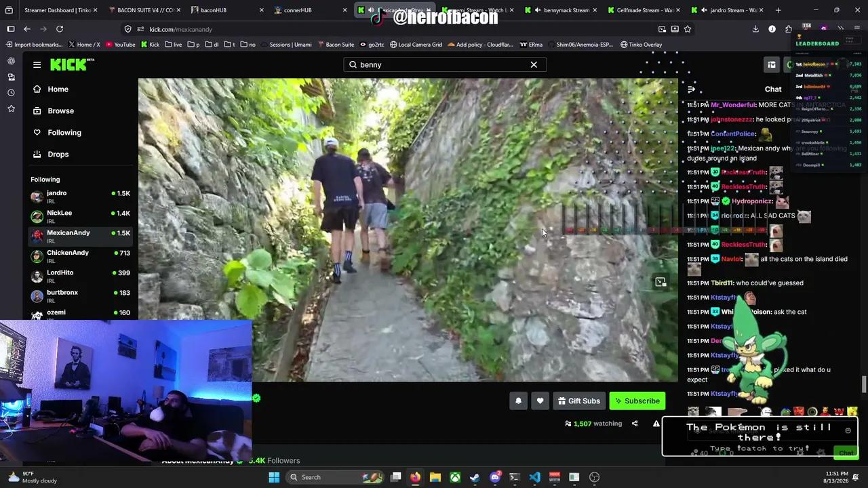This screenshot has width=868, height=488.
Task: Open Visual Studio Code from the taskbar
Action: point(534,477)
